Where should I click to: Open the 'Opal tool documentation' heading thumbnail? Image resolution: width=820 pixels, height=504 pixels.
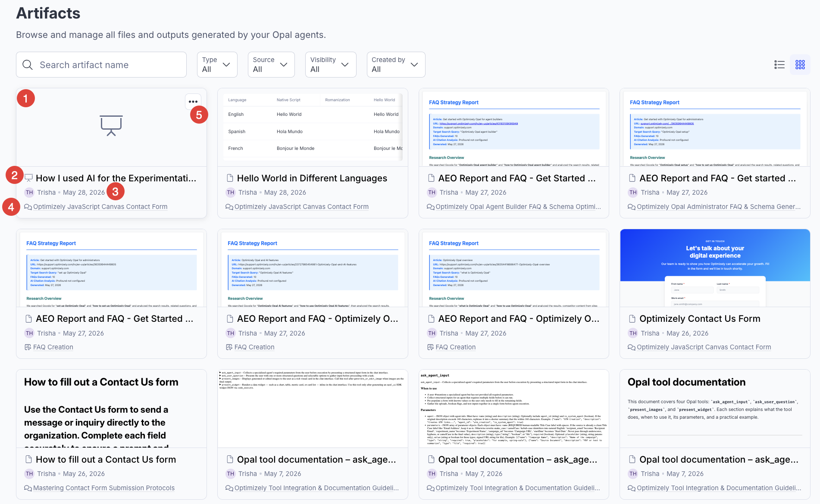[x=715, y=408]
